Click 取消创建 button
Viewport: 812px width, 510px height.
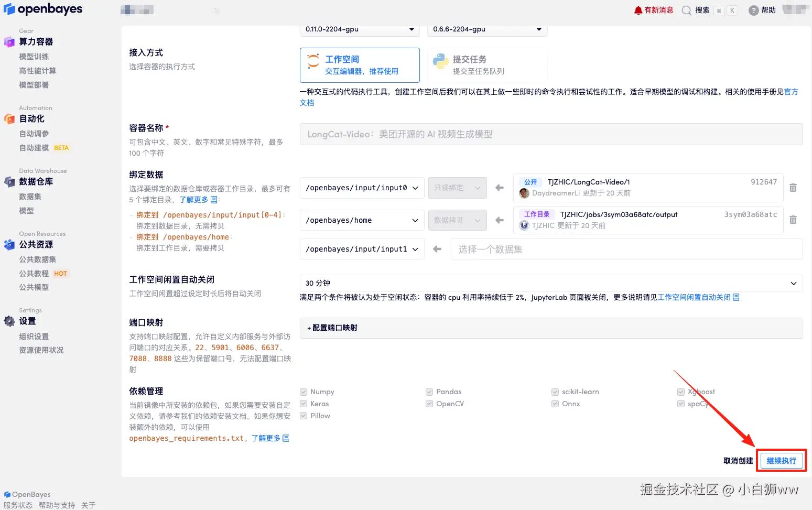point(738,461)
